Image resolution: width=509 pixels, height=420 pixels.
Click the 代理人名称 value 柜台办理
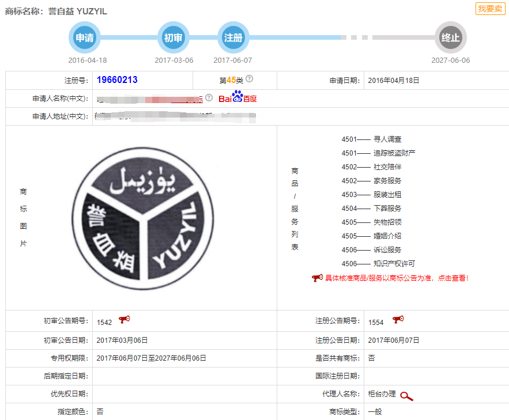382,393
